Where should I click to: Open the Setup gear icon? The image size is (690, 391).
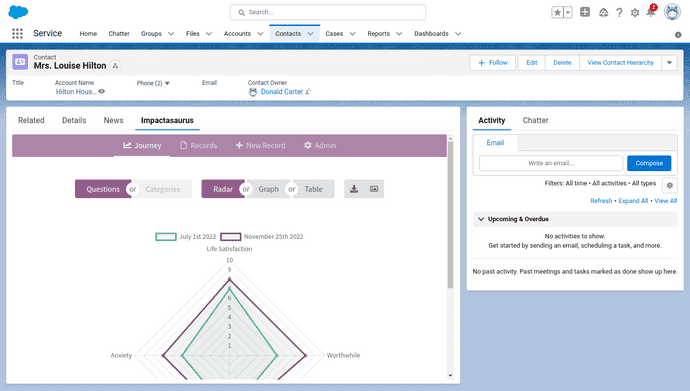[x=635, y=12]
